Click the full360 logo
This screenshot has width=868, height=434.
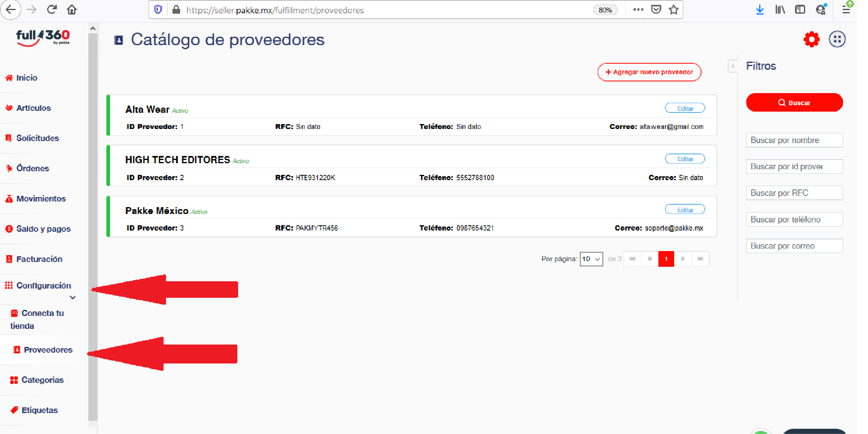tap(43, 38)
